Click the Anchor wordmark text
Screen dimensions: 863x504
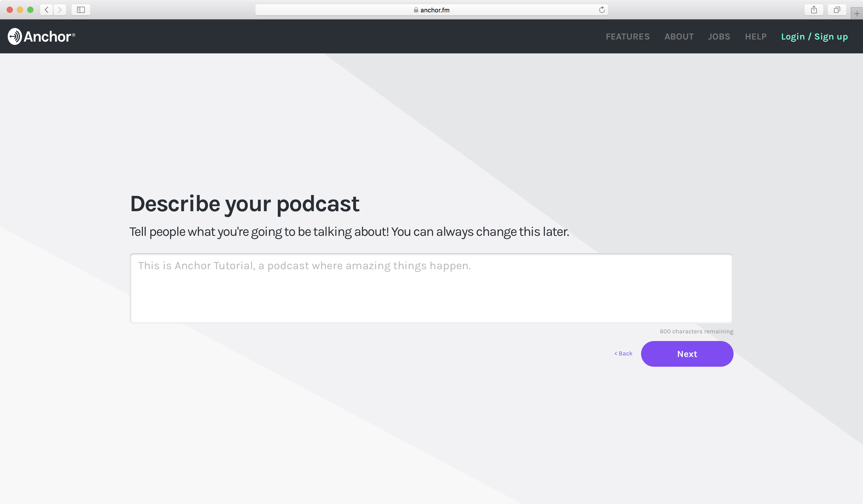(x=48, y=37)
